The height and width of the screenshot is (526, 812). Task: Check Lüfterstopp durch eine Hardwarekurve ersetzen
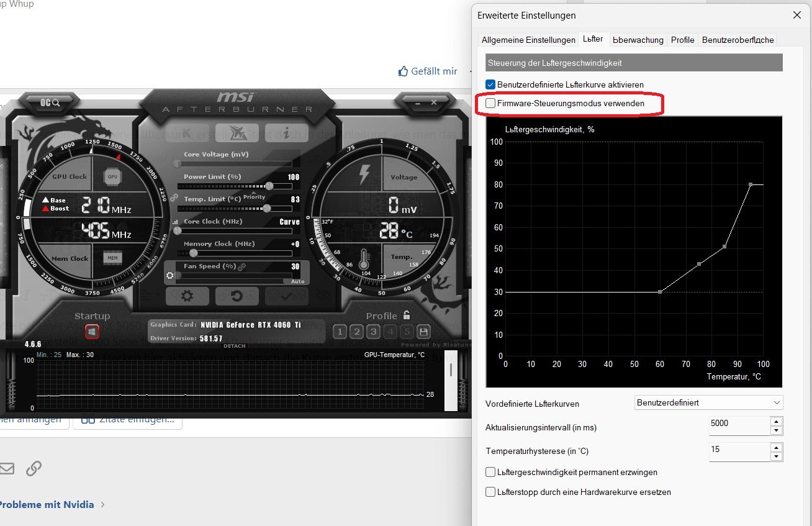(x=490, y=492)
